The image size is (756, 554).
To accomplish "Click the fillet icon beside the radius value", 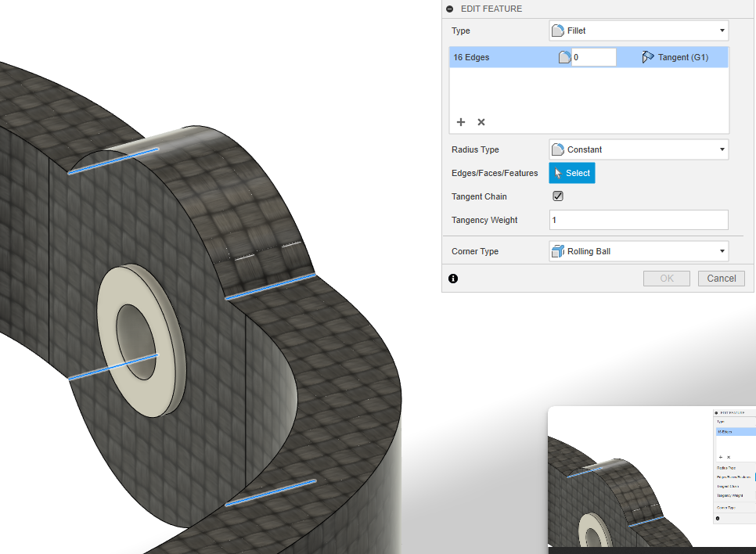I will pyautogui.click(x=564, y=56).
